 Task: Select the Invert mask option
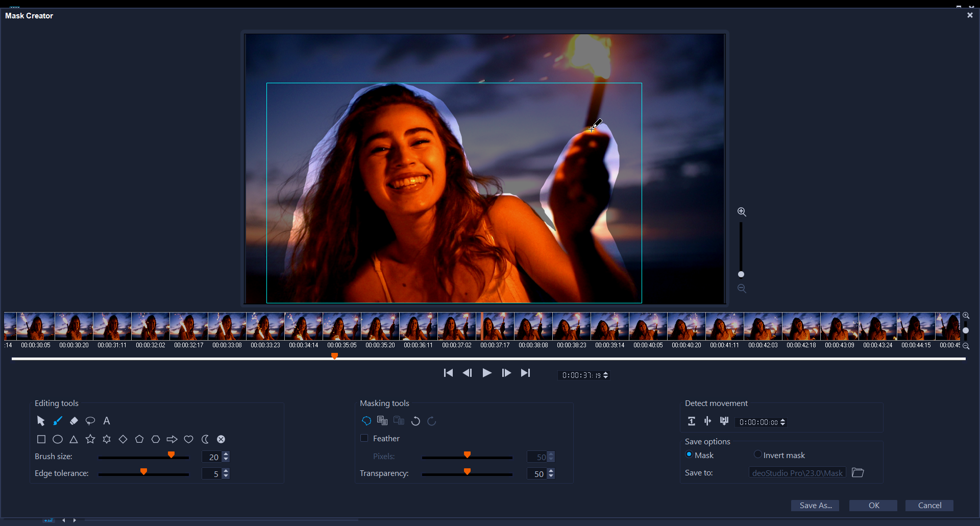(758, 455)
